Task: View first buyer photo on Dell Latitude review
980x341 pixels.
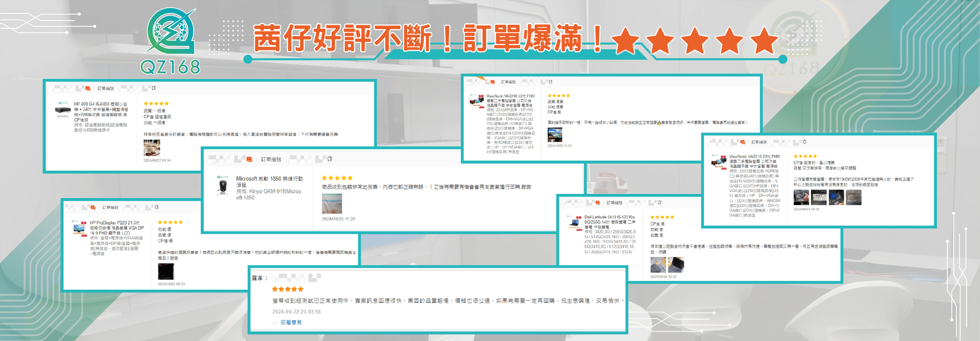Action: coord(658,265)
